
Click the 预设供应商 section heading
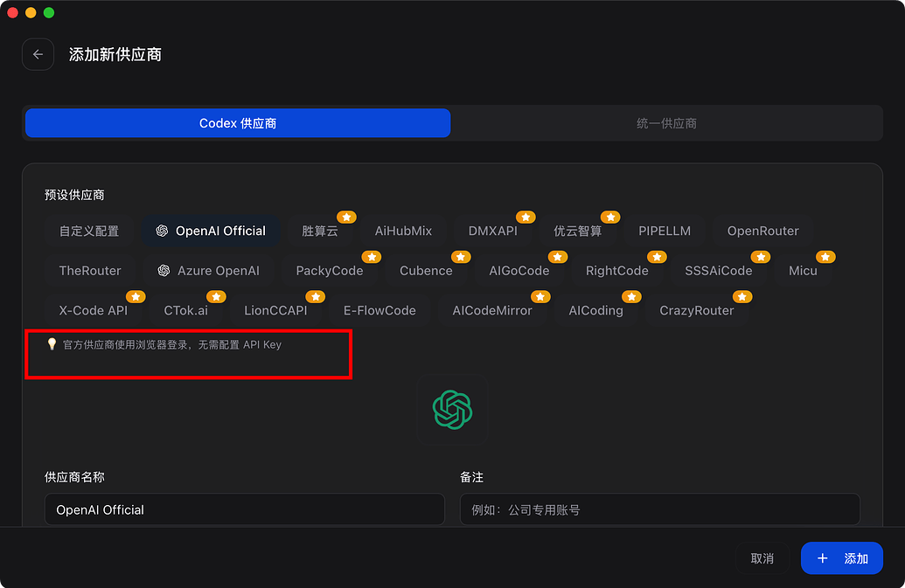click(74, 195)
